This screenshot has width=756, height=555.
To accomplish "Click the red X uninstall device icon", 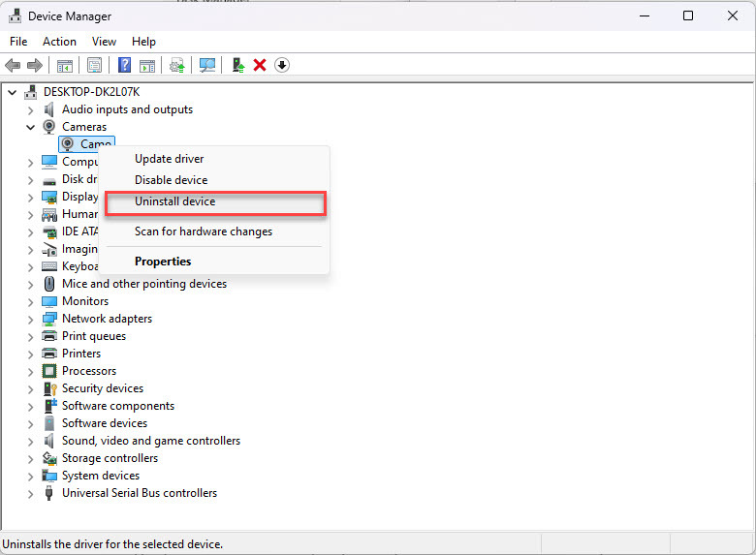I will pos(260,65).
